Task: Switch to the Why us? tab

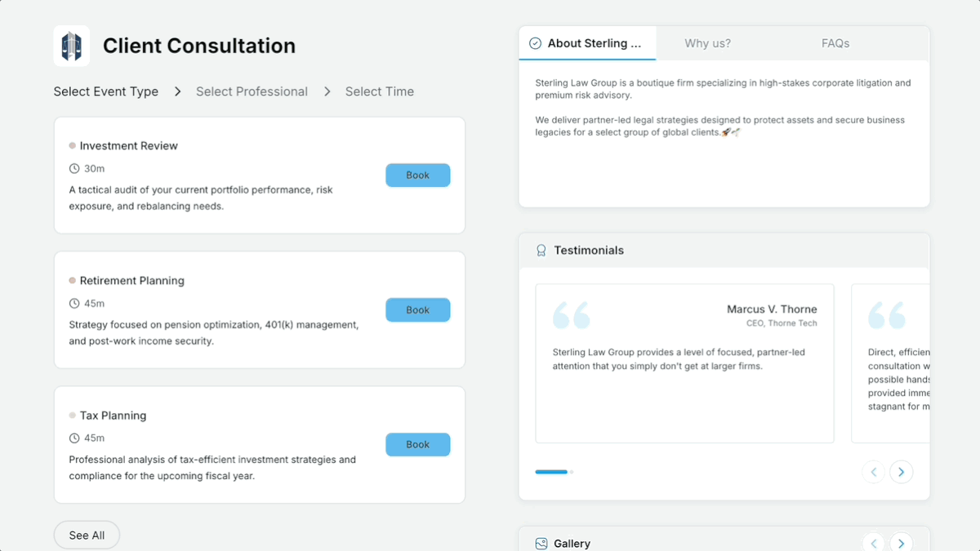Action: (x=707, y=42)
